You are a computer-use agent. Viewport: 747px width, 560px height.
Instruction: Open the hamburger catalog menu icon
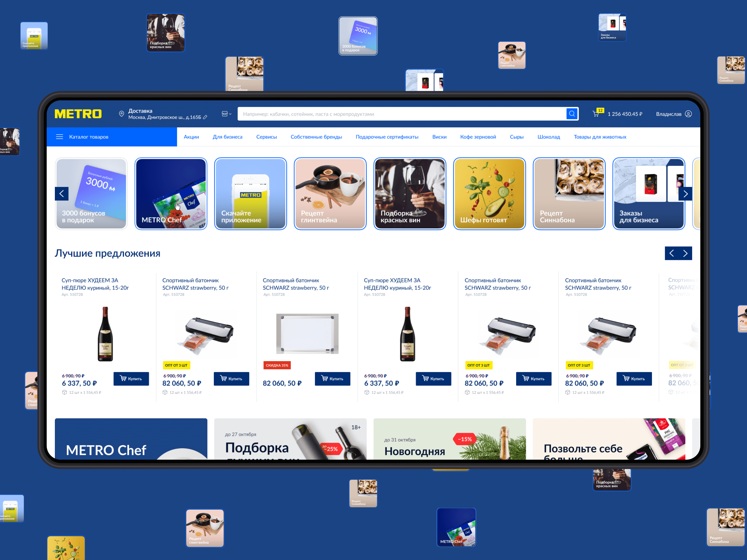pyautogui.click(x=60, y=137)
